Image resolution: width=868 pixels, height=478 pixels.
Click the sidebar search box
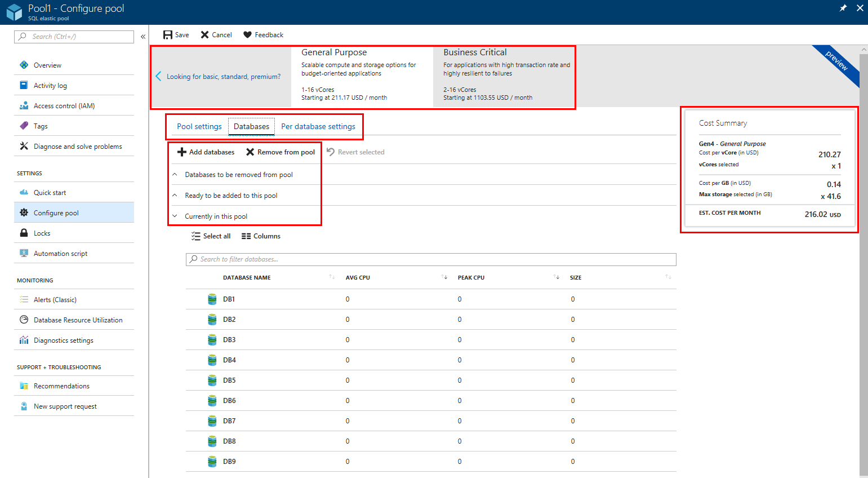(74, 37)
